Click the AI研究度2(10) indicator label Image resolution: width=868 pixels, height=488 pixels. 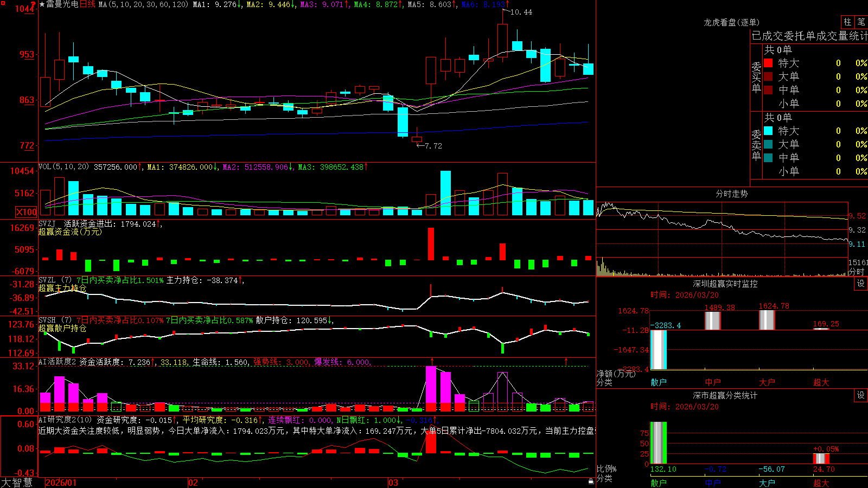pos(66,420)
